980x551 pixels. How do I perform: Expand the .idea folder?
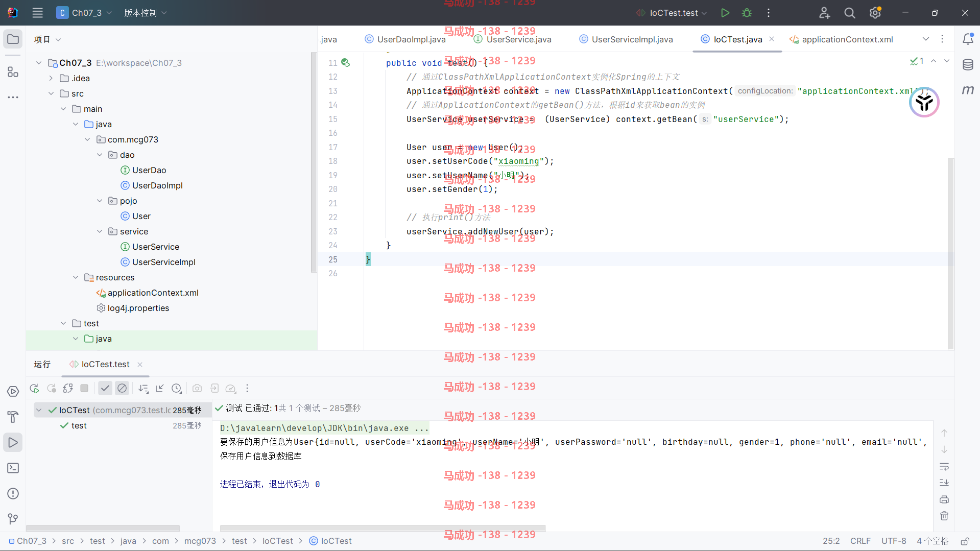[x=51, y=78]
